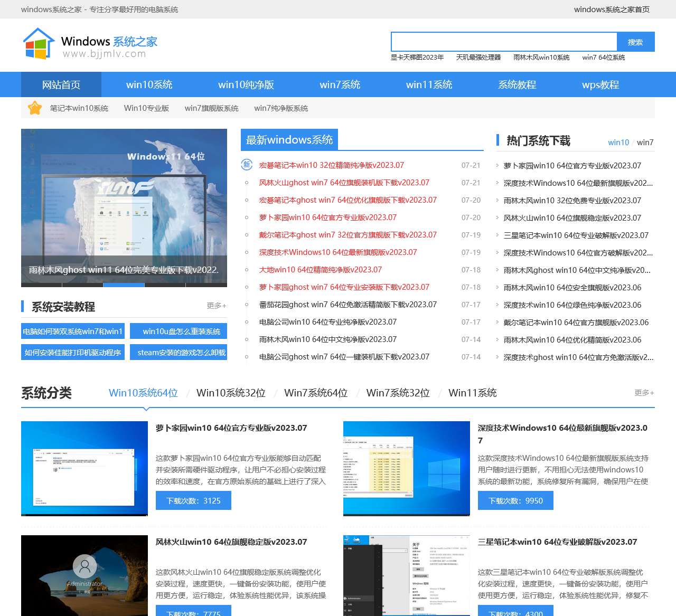
Task: Open the win10纯净版 navigation item
Action: [x=246, y=84]
